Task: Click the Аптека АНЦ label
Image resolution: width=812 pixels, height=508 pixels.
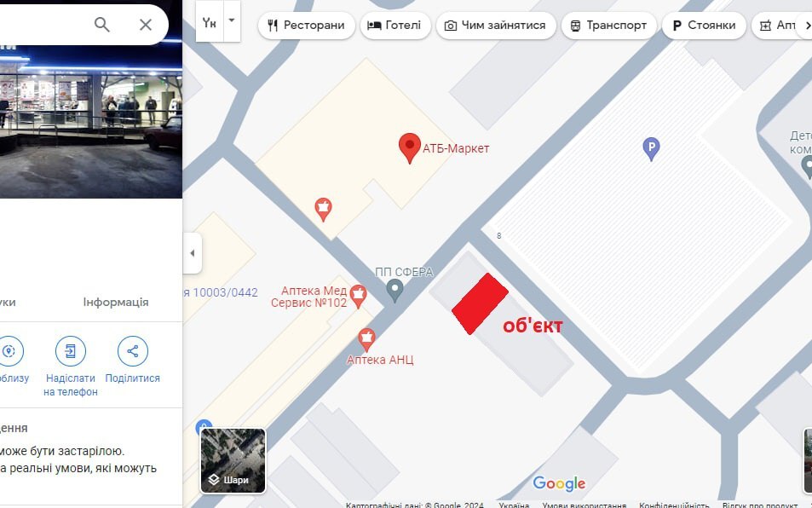Action: click(x=380, y=360)
